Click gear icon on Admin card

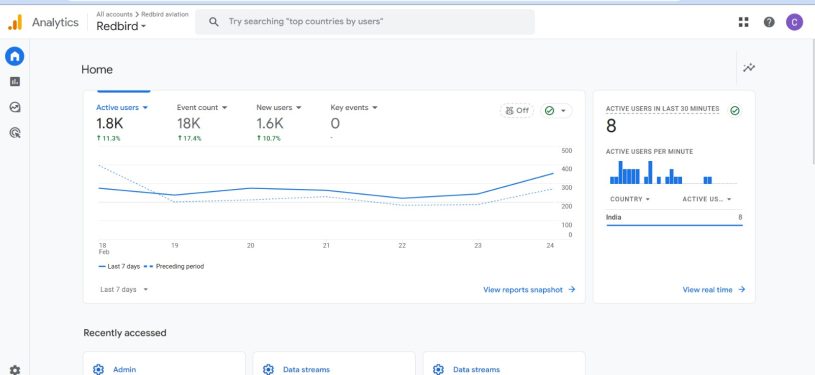(x=98, y=369)
